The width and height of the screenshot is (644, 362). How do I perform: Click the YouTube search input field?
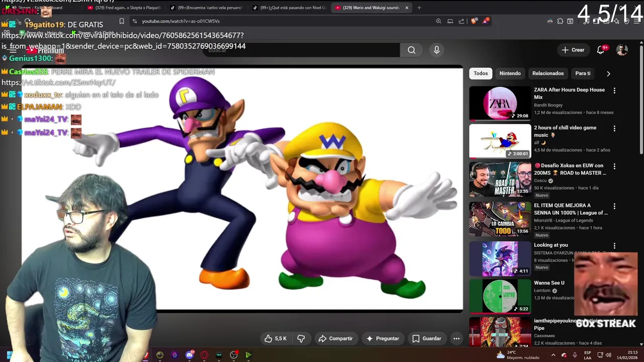click(302, 50)
